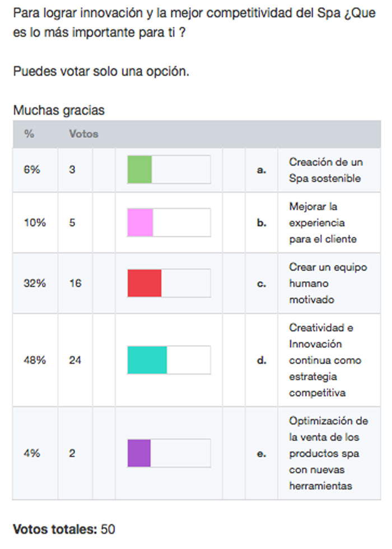Click the vote count 16 cell
Viewport: 392px width, 549px height.
click(75, 283)
